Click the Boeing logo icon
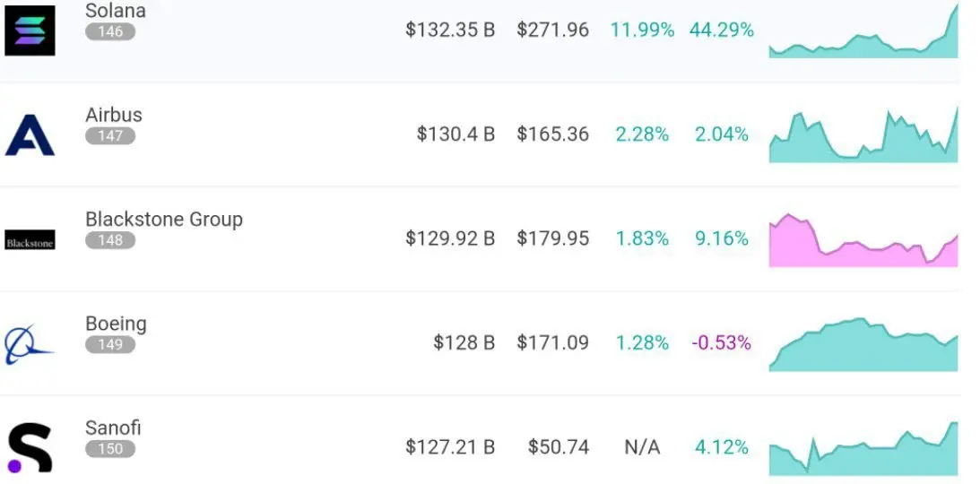Image resolution: width=980 pixels, height=484 pixels. pyautogui.click(x=30, y=345)
